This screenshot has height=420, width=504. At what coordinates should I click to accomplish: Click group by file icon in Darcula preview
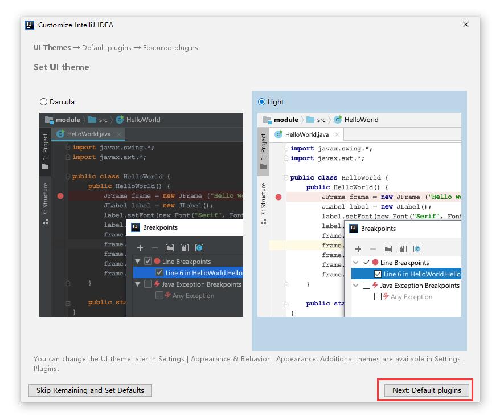pyautogui.click(x=185, y=248)
